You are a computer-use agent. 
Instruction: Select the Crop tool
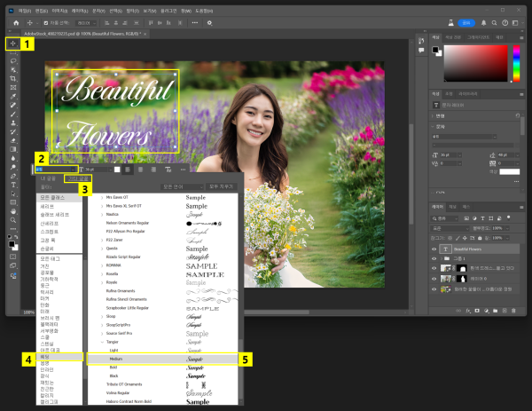pos(12,78)
